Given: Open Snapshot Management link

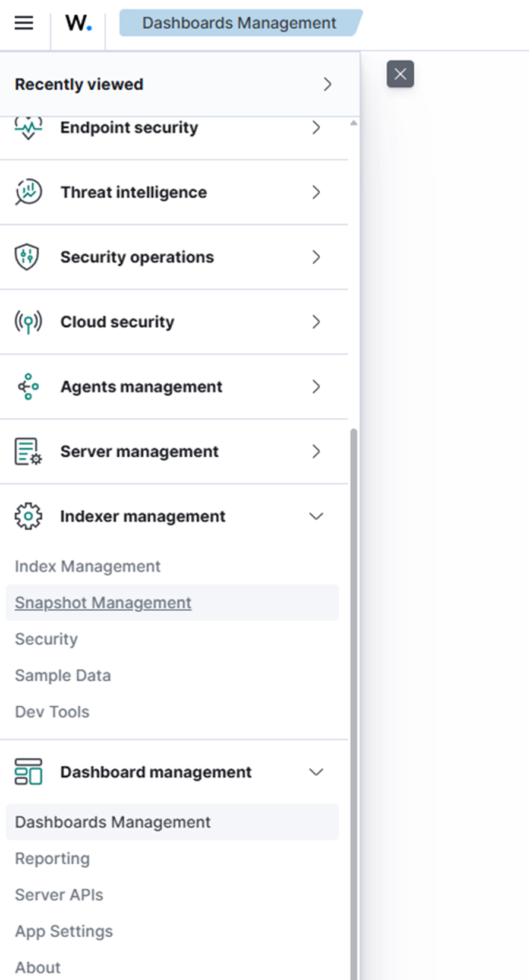Looking at the screenshot, I should 103,602.
